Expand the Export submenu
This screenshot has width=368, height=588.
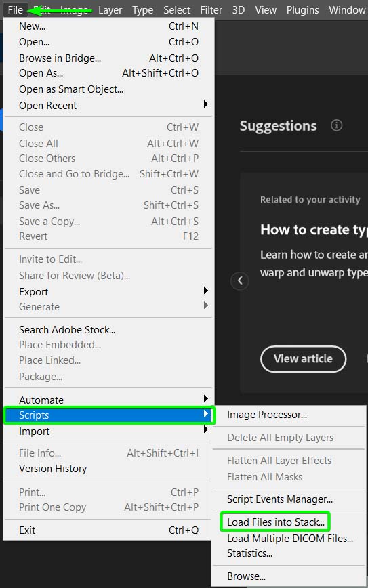(108, 291)
